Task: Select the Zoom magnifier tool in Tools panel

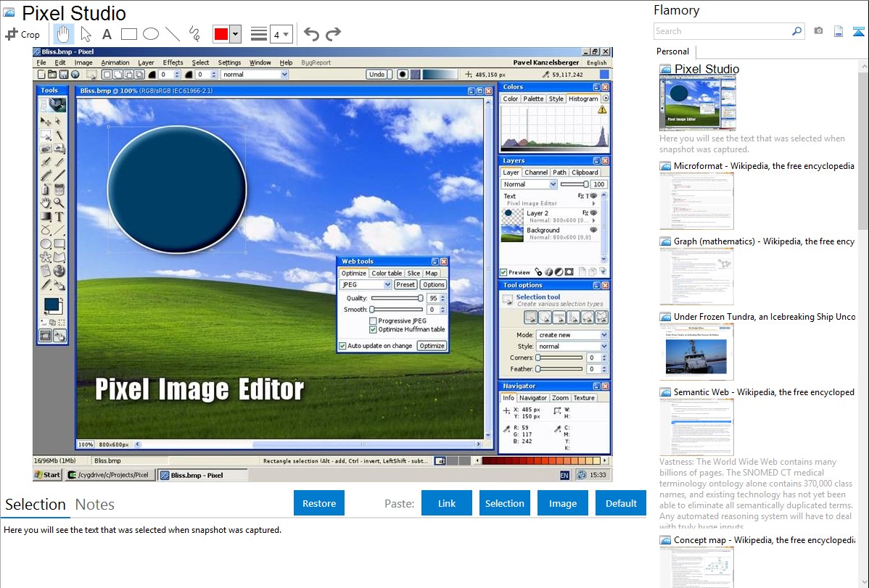Action: pos(59,202)
